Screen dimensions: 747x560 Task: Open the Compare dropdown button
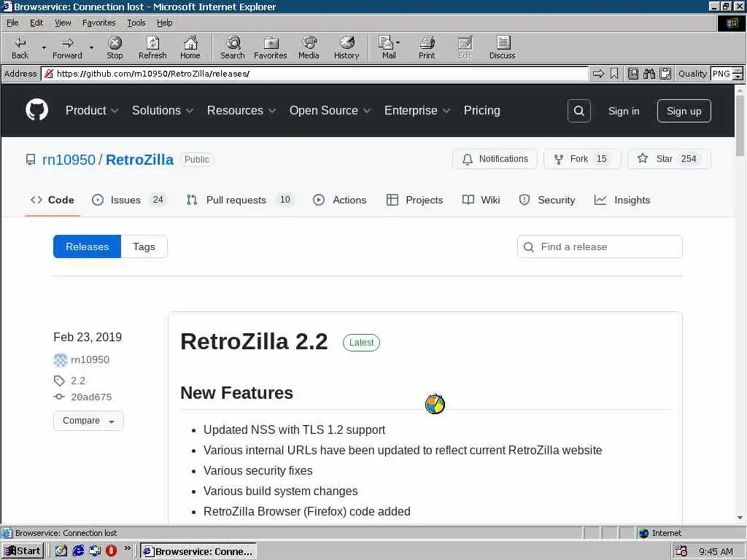pos(88,421)
